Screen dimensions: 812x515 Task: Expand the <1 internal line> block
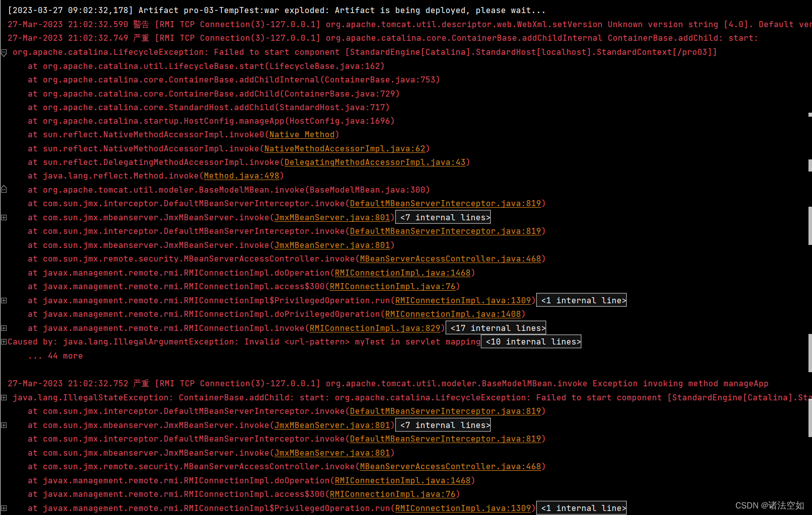(x=581, y=300)
